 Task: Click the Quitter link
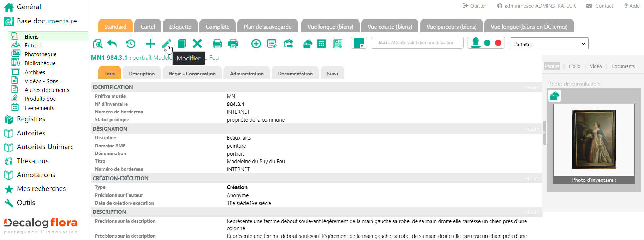pos(475,6)
